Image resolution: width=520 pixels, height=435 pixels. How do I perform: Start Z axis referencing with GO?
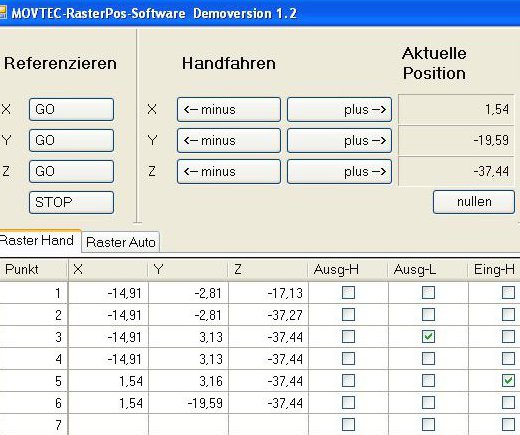click(71, 171)
